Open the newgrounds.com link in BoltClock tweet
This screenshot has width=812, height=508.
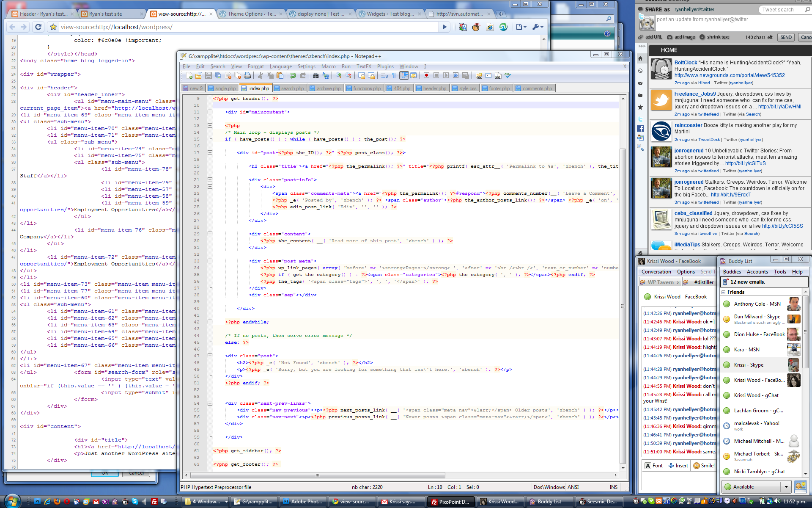[730, 75]
